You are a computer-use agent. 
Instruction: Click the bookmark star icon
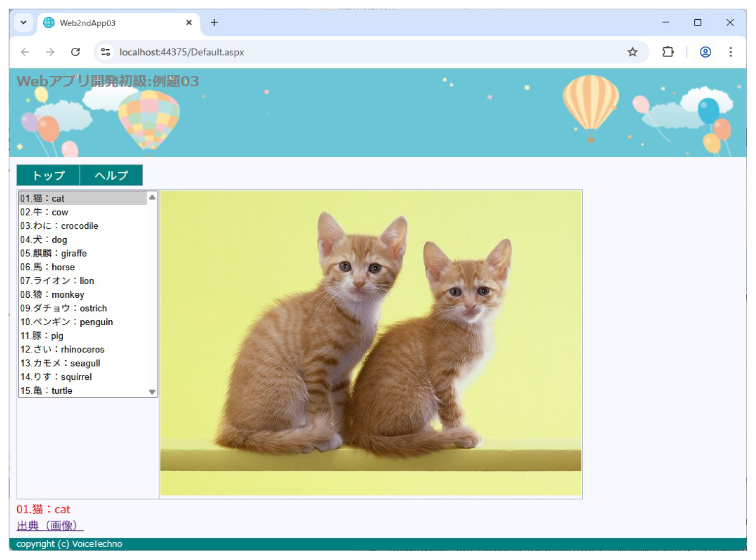pyautogui.click(x=632, y=52)
